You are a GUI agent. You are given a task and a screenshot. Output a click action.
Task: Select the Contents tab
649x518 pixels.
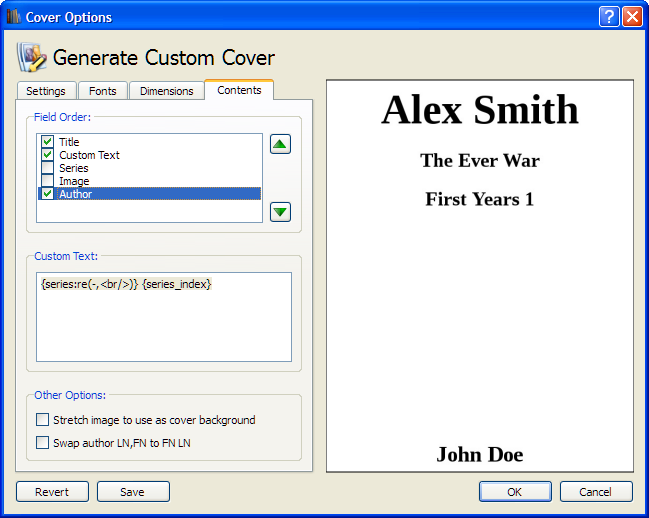(x=239, y=90)
